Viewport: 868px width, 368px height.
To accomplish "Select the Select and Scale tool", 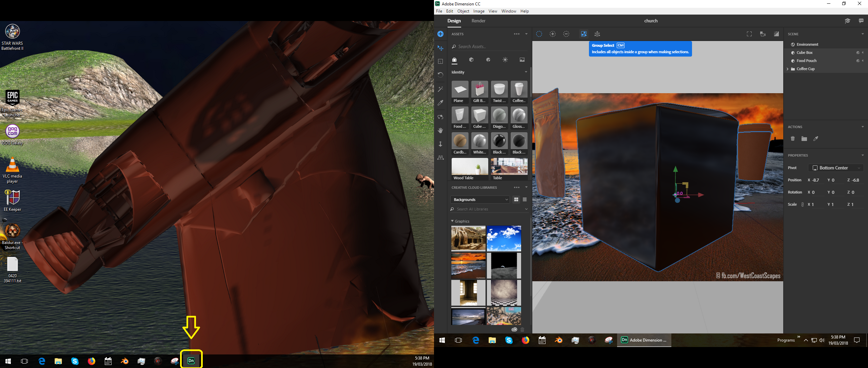I will [x=440, y=61].
